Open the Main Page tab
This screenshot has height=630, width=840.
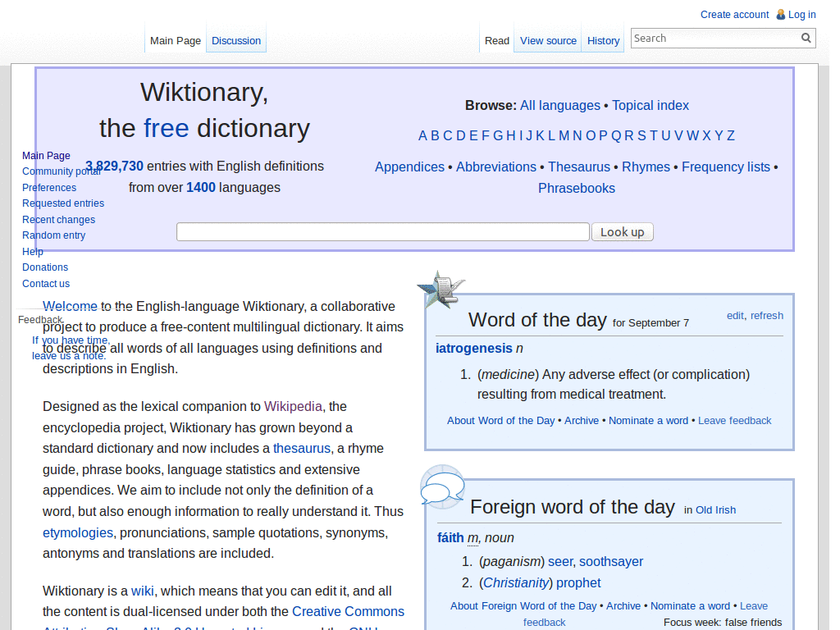(x=176, y=41)
